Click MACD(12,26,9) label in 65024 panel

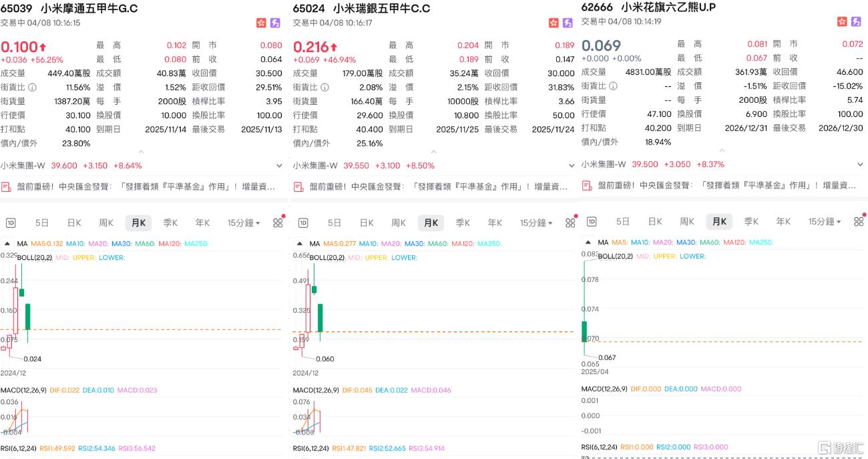[316, 390]
